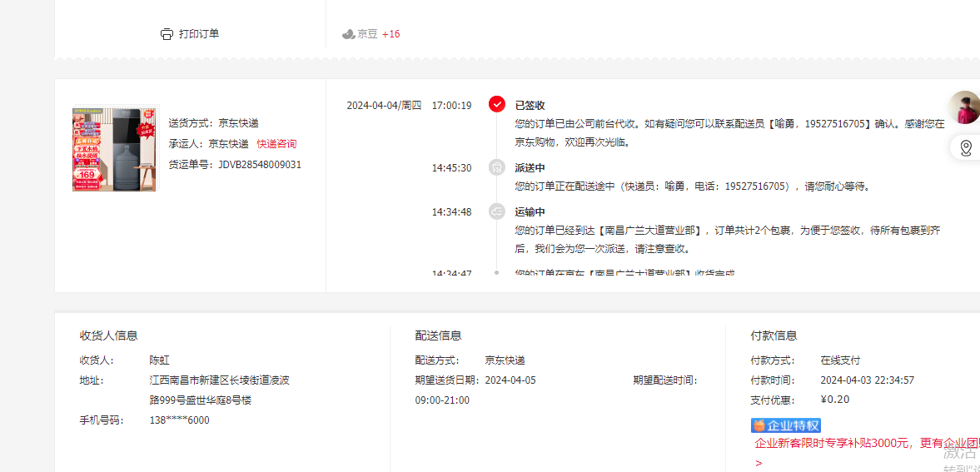Select the tracking number JDVB28548009031
The image size is (980, 472).
(260, 165)
